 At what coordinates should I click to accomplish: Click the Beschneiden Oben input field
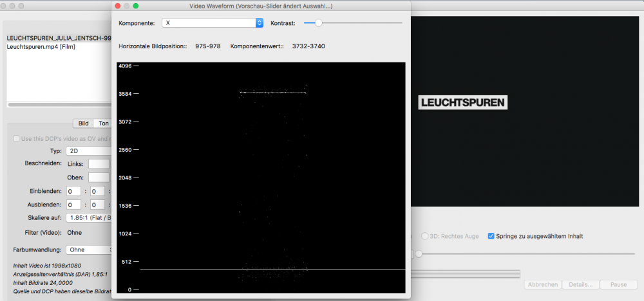click(x=99, y=178)
